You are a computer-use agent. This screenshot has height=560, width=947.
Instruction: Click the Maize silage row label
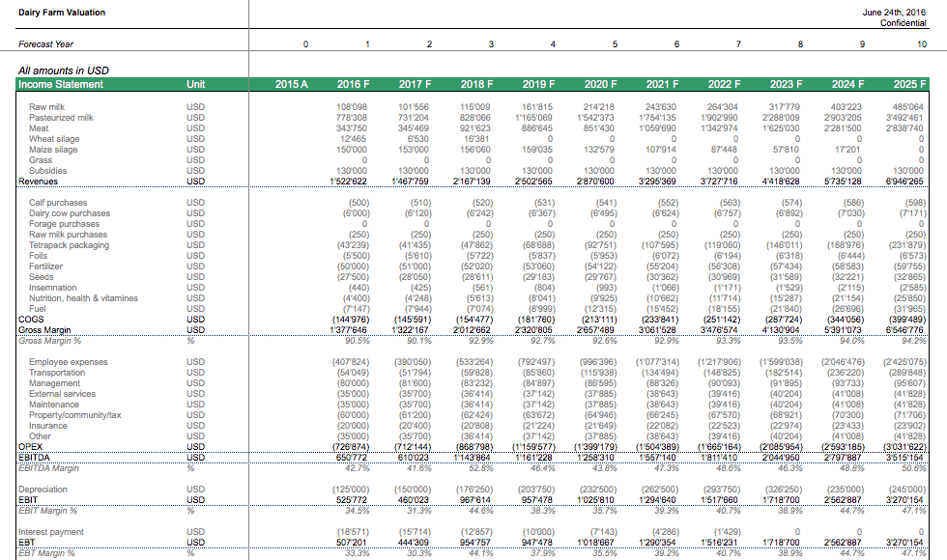click(x=53, y=150)
